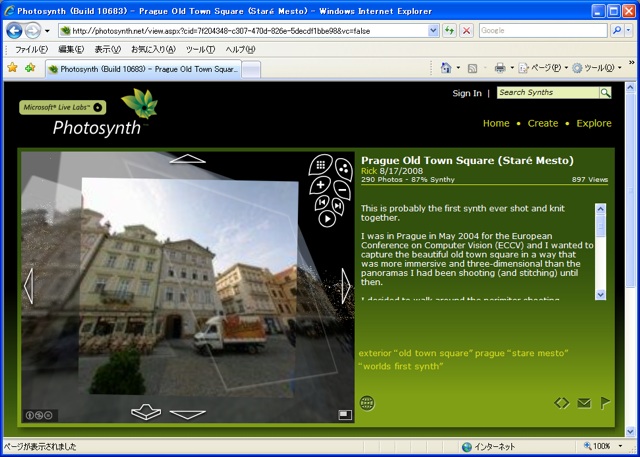Go to the next photo in the synth

338,206
